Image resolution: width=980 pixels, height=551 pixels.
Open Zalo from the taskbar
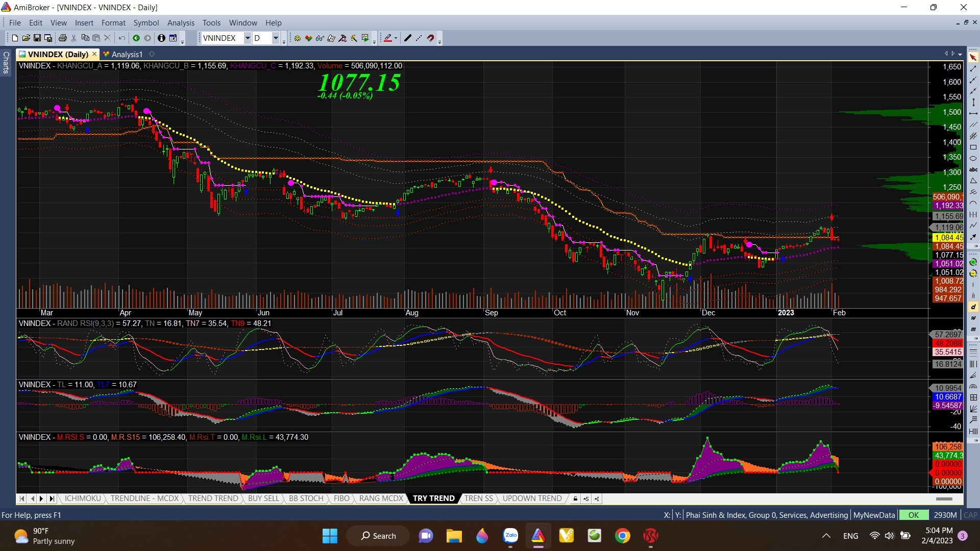(x=510, y=536)
